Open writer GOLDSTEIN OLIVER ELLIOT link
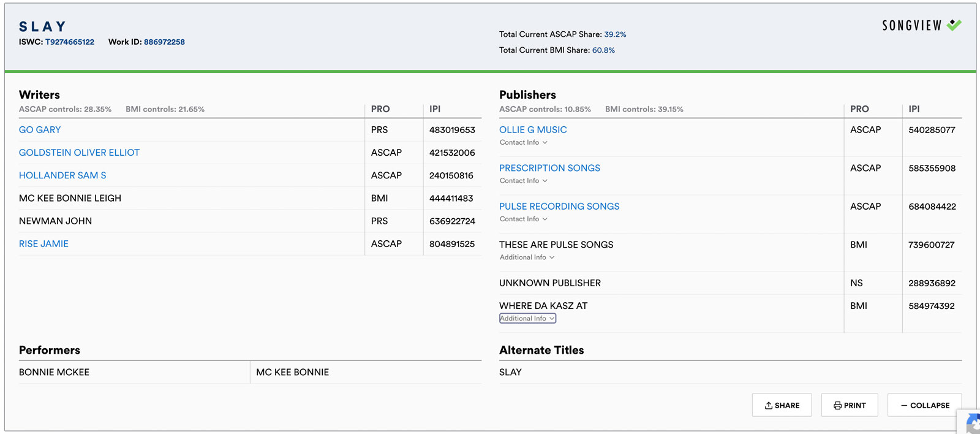980x434 pixels. tap(79, 153)
